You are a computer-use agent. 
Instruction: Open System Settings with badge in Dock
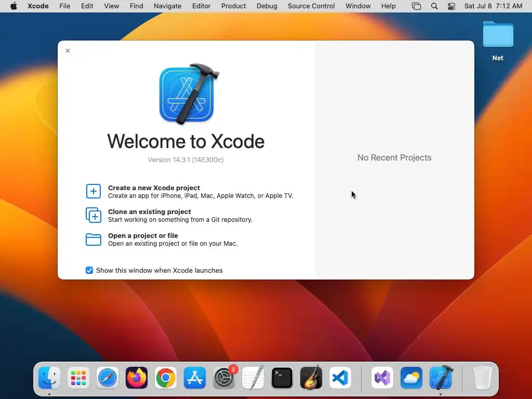[x=224, y=378]
